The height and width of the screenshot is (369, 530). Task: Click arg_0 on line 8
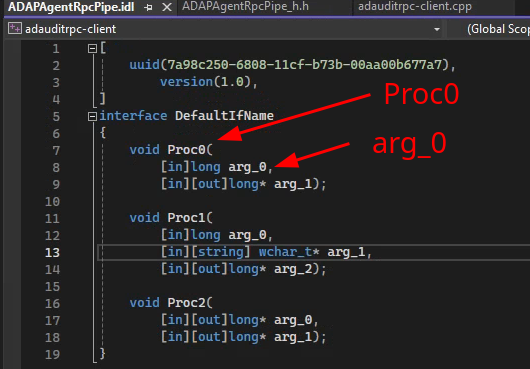[247, 167]
